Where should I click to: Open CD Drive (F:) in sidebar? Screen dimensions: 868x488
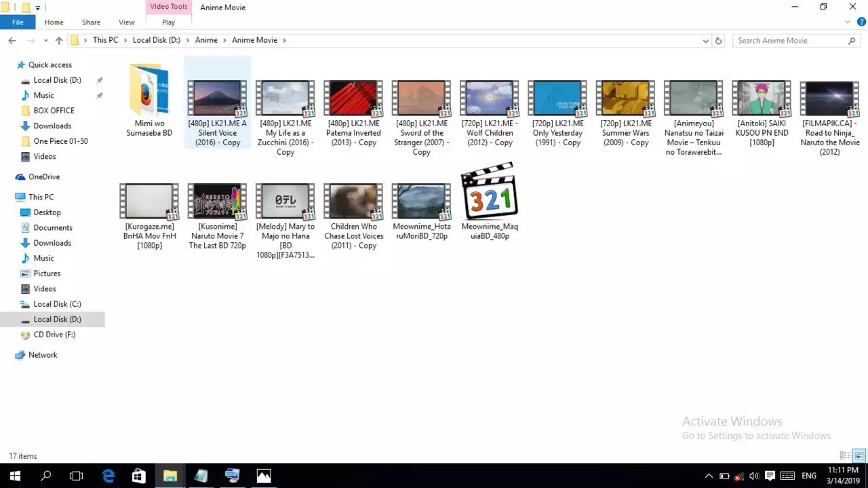click(54, 335)
